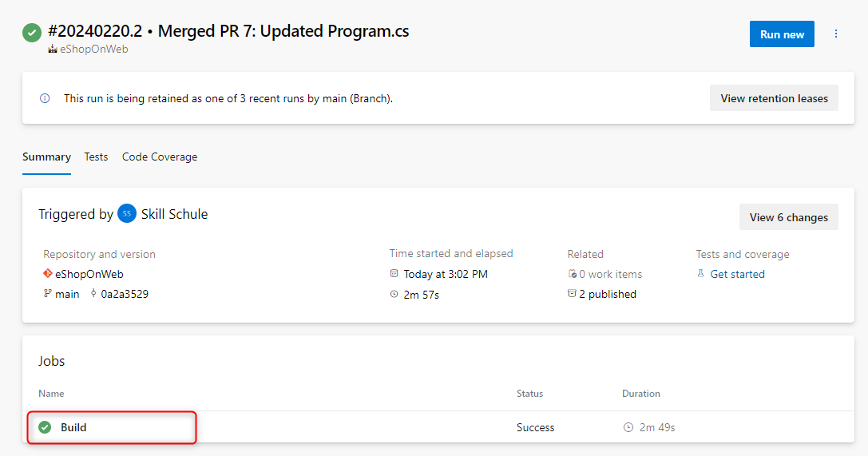
Task: Select the Summary tab
Action: (x=46, y=157)
